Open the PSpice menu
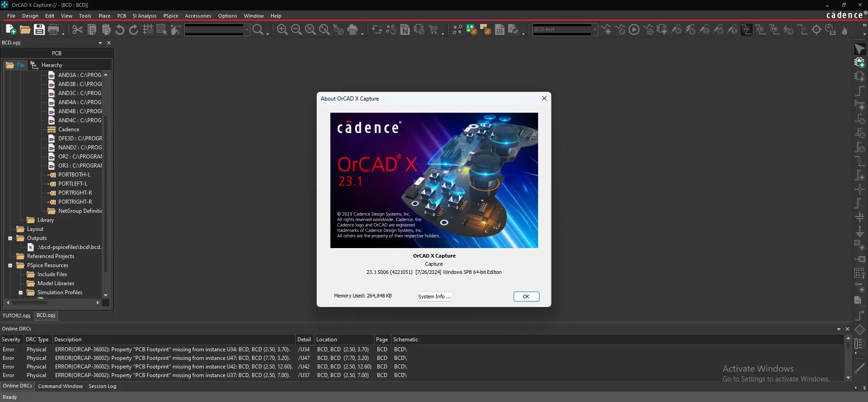Screen dimensions: 868x402 click(171, 16)
